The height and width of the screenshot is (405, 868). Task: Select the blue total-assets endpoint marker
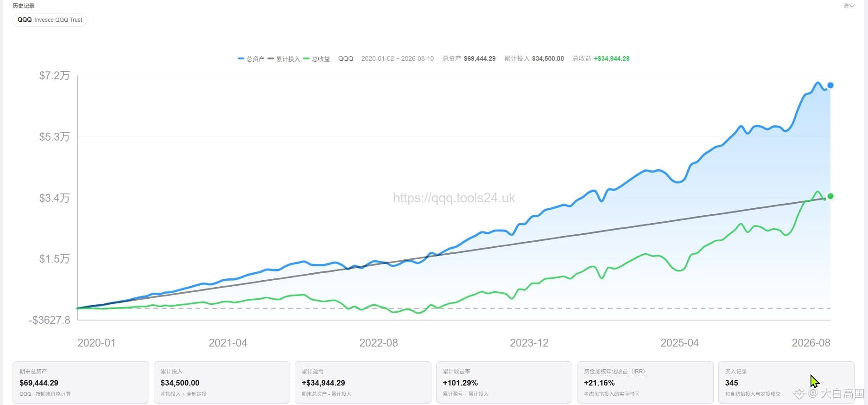(x=830, y=85)
